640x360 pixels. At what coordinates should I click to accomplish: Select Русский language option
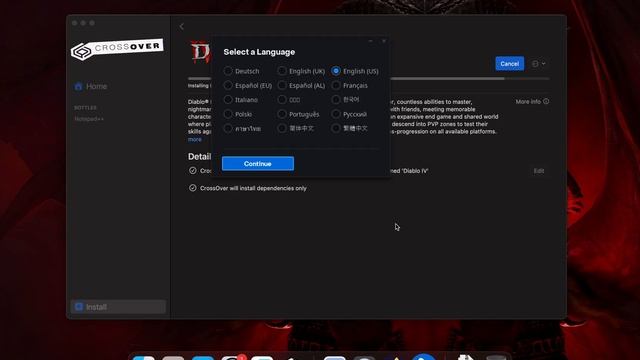pyautogui.click(x=349, y=114)
